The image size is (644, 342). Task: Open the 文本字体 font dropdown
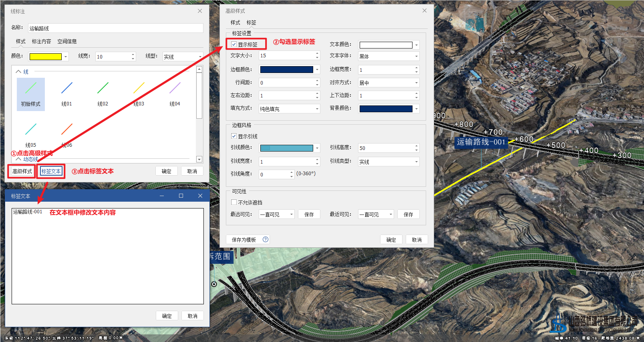click(x=388, y=57)
